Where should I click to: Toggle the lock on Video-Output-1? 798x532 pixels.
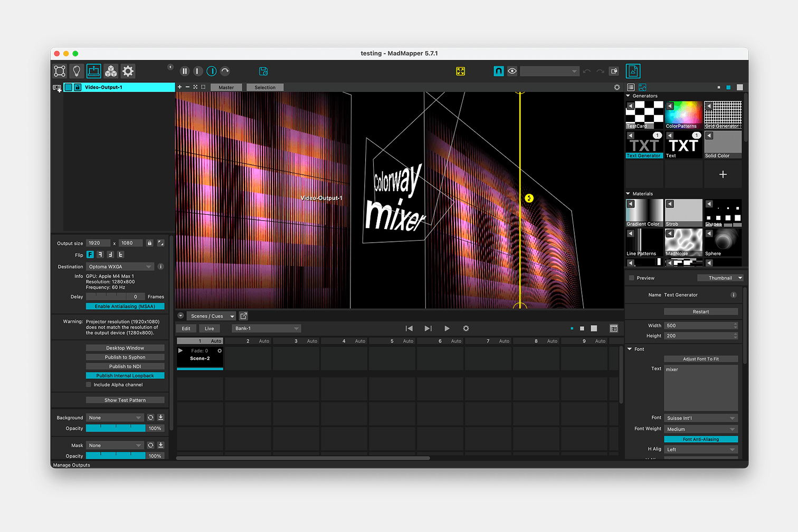pos(78,88)
